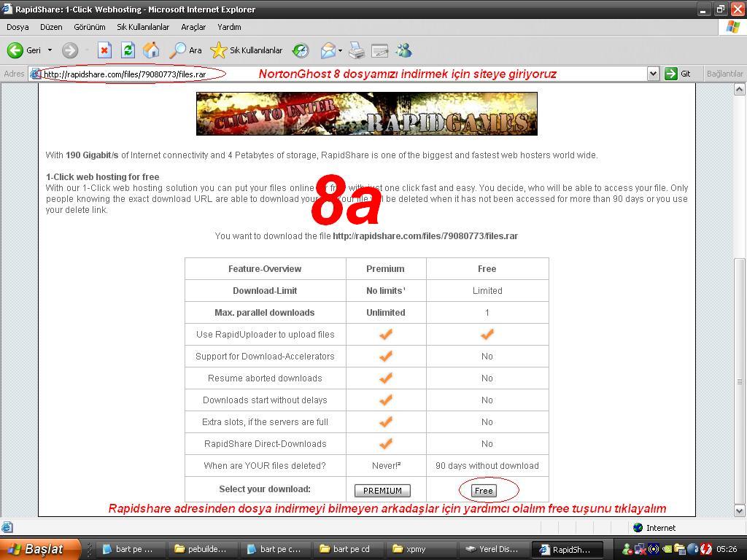
Task: Go to the home page via house icon
Action: pos(151,50)
